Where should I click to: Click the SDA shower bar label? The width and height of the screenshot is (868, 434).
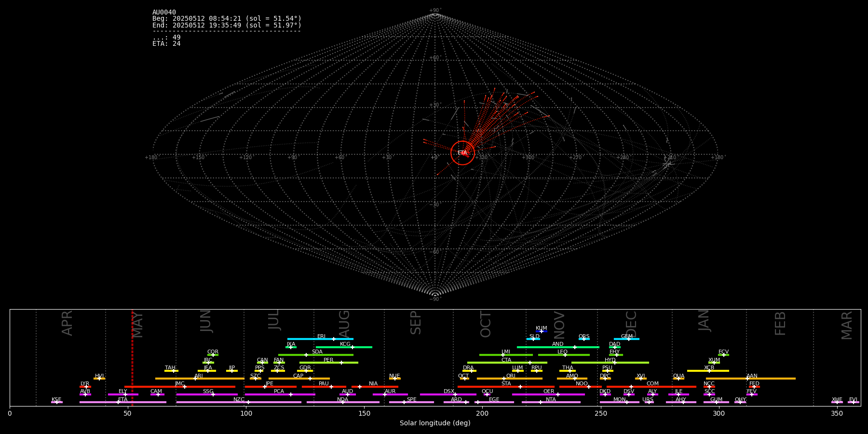317,352
